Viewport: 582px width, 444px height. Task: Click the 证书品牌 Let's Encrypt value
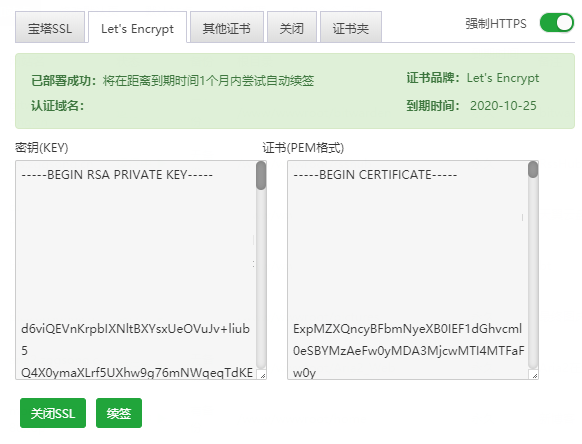[x=503, y=78]
